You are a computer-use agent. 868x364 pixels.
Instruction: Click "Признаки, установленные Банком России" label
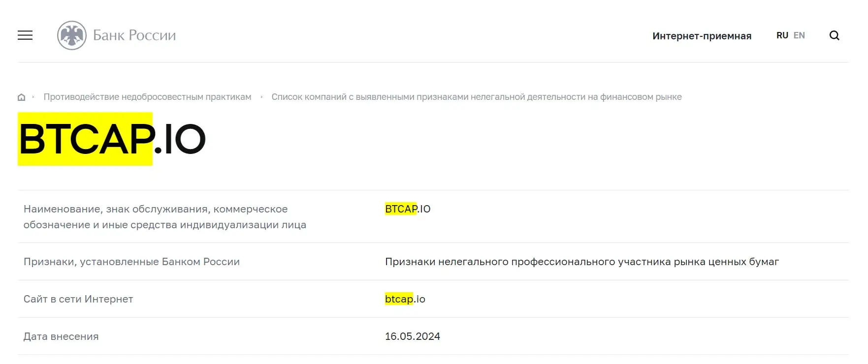pos(131,262)
